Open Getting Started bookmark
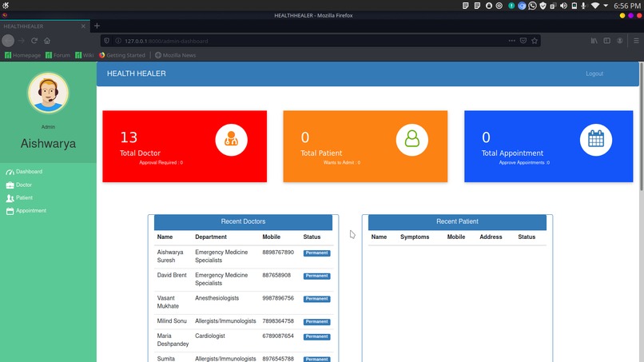 tap(122, 55)
